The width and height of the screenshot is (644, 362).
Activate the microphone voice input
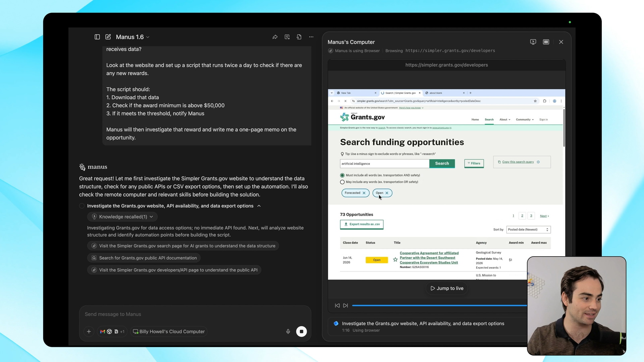288,331
